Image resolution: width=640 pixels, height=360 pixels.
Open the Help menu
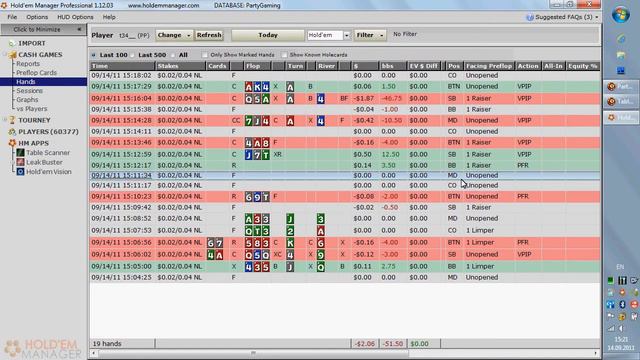(x=109, y=17)
